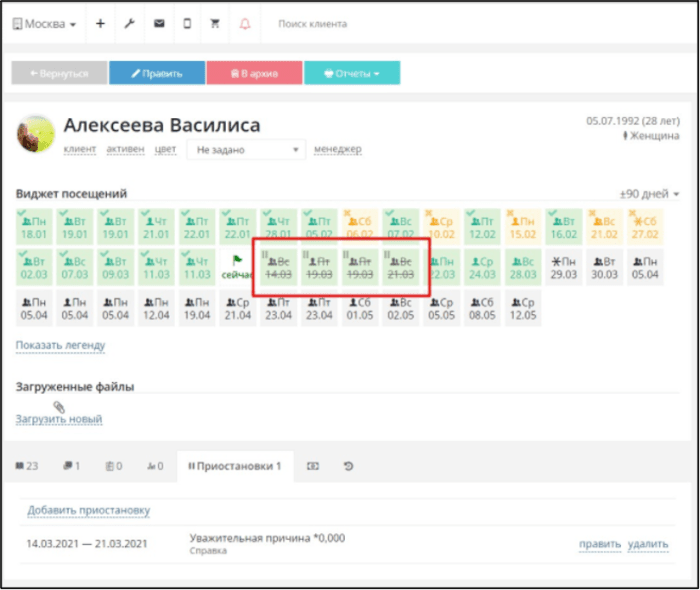Image resolution: width=700 pixels, height=590 pixels.
Task: Click the paperclip upload icon
Action: click(x=59, y=407)
